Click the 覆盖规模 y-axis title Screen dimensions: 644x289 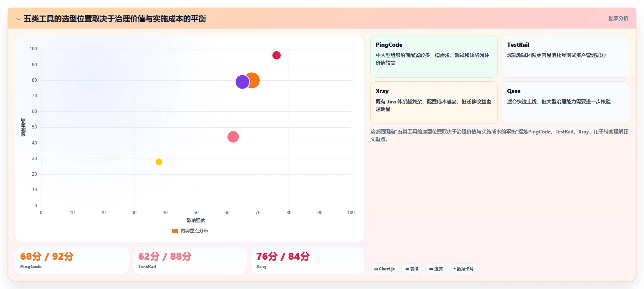[24, 127]
